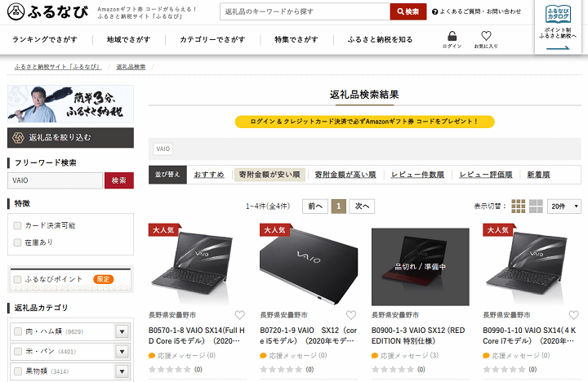This screenshot has width=588, height=382.
Task: Favorite the B0570-1-8 VAIO SX14 item heart
Action: (x=239, y=315)
